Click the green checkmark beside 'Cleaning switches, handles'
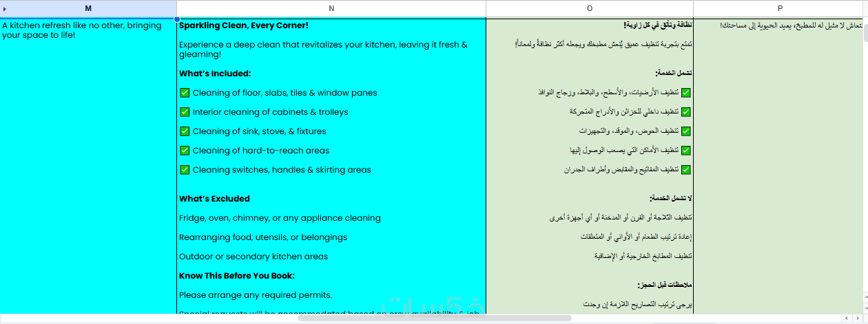Screen dimensions: 868x324 click(185, 169)
